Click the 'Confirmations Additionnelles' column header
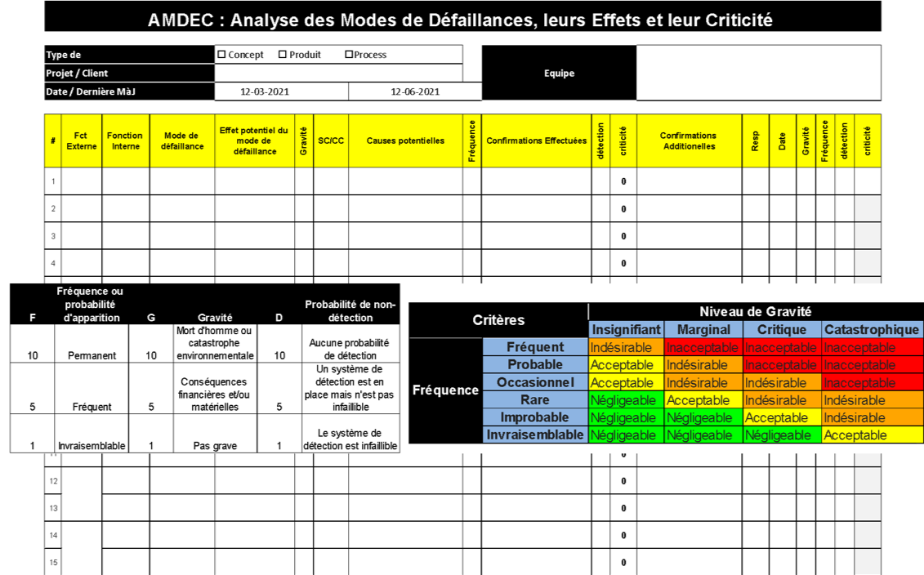Viewport: 924px width, 575px height. pos(689,140)
